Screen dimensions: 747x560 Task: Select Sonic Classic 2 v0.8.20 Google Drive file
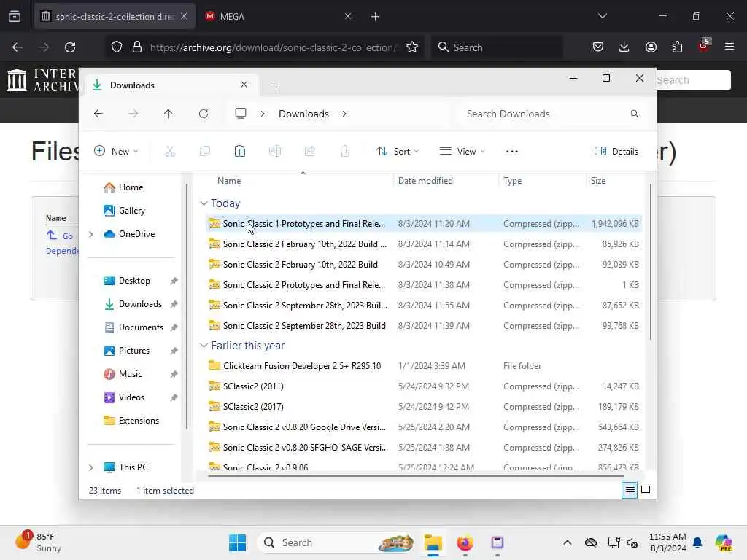point(424,427)
